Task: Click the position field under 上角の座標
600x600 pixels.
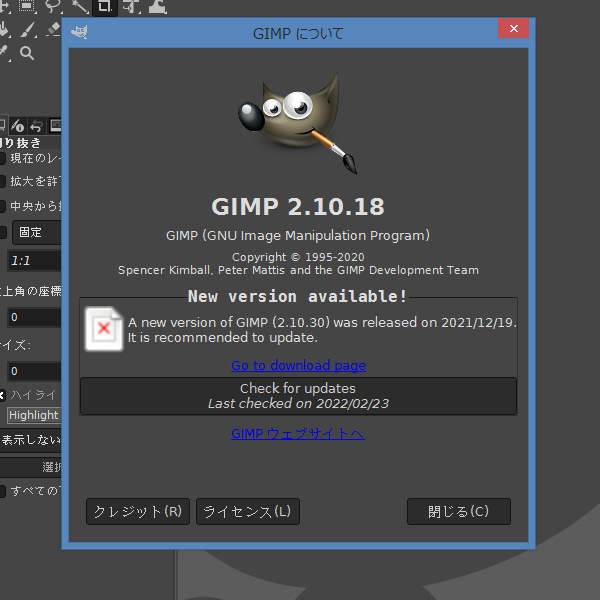Action: [34, 317]
